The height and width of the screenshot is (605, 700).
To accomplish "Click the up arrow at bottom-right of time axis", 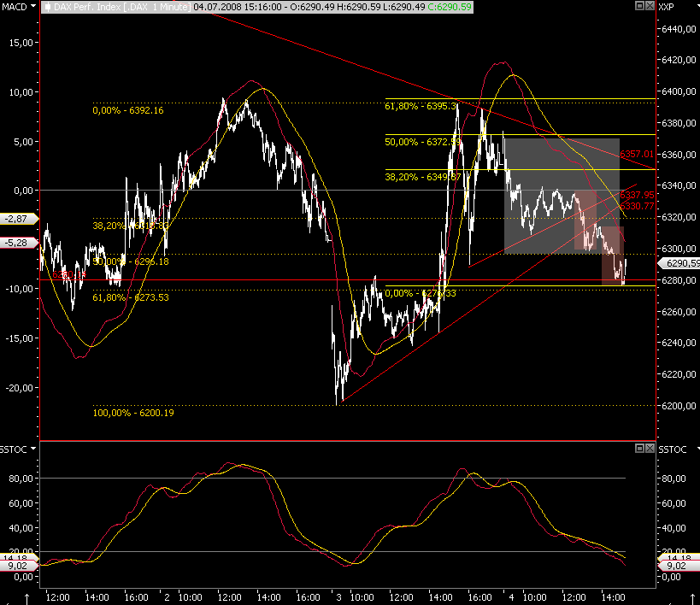I will point(692,598).
